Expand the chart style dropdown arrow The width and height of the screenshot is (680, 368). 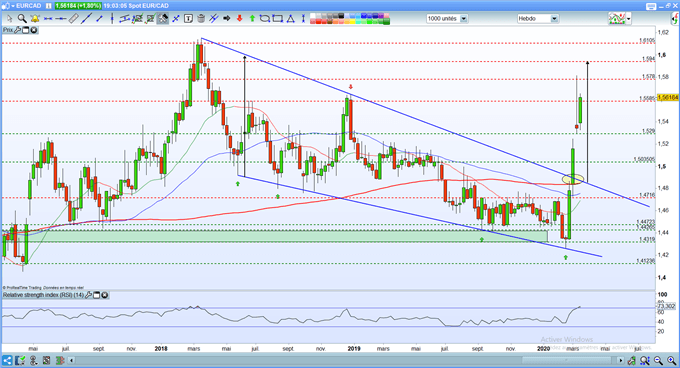[x=628, y=19]
